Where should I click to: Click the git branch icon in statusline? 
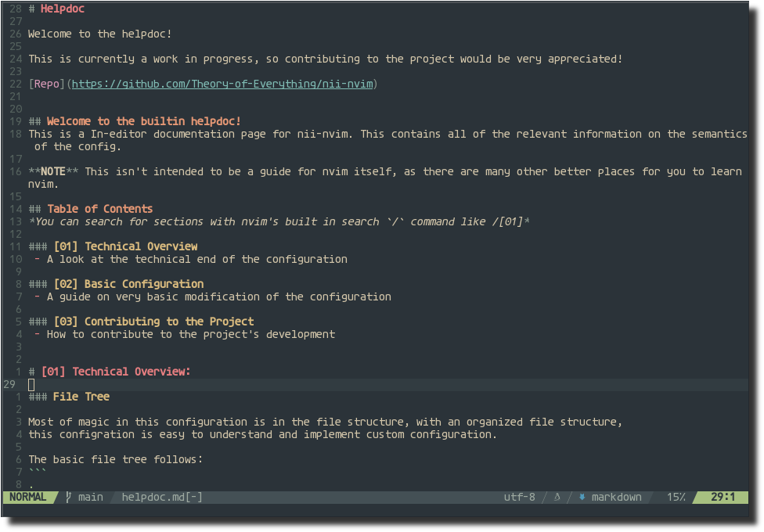coord(68,497)
